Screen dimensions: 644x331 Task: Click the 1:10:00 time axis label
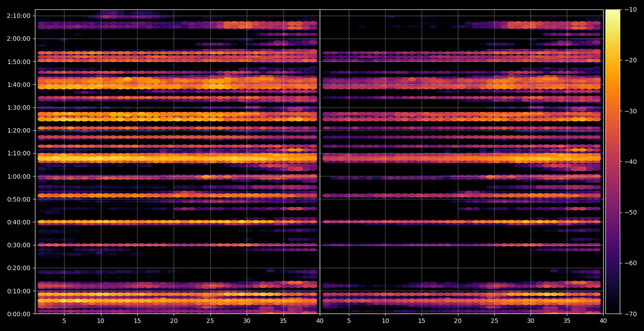[19, 153]
